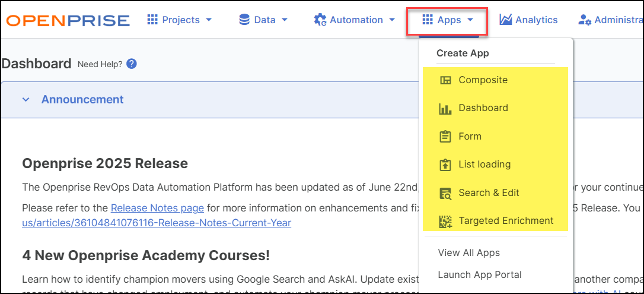Screen dimensions: 644x294
Task: Click the Dashboard bar chart icon
Action: 445,109
